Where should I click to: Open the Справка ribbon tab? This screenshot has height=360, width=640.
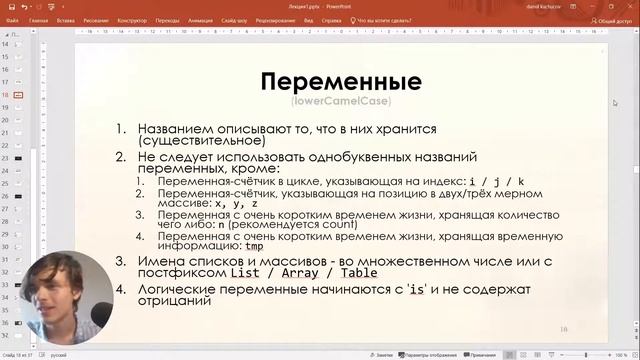pyautogui.click(x=331, y=20)
